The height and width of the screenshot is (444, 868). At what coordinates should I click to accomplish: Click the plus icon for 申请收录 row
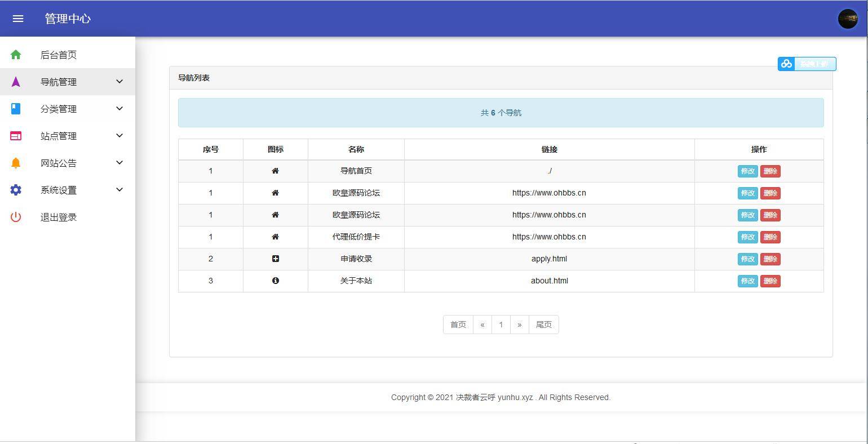click(x=275, y=259)
